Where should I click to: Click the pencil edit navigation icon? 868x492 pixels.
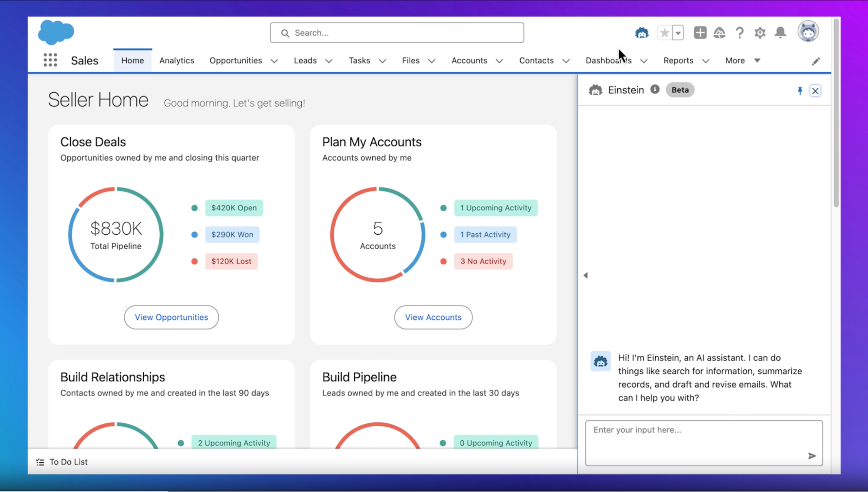pyautogui.click(x=816, y=61)
